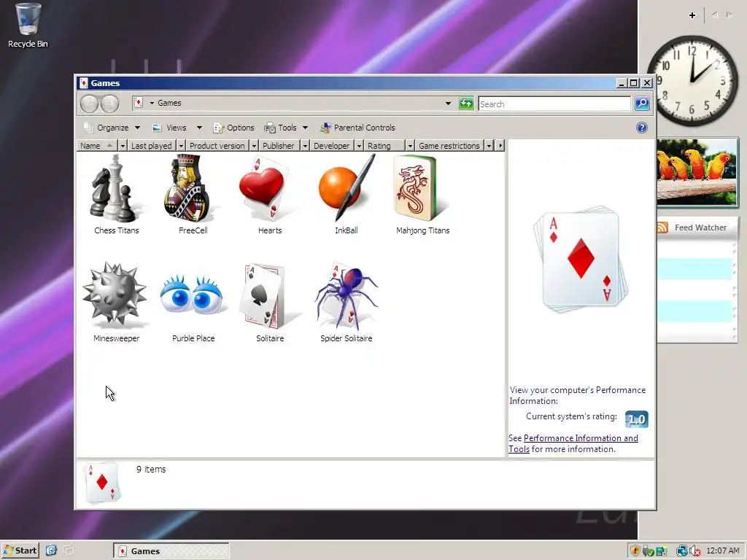Click the Feed Watcher RSS icon
This screenshot has height=560, width=747.
click(x=662, y=227)
